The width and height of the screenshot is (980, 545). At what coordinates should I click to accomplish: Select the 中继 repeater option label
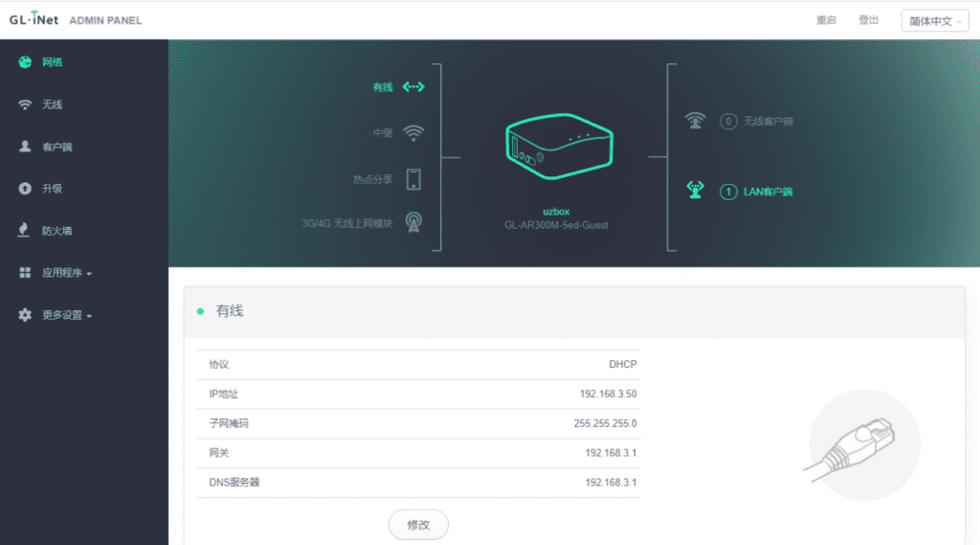pyautogui.click(x=383, y=132)
